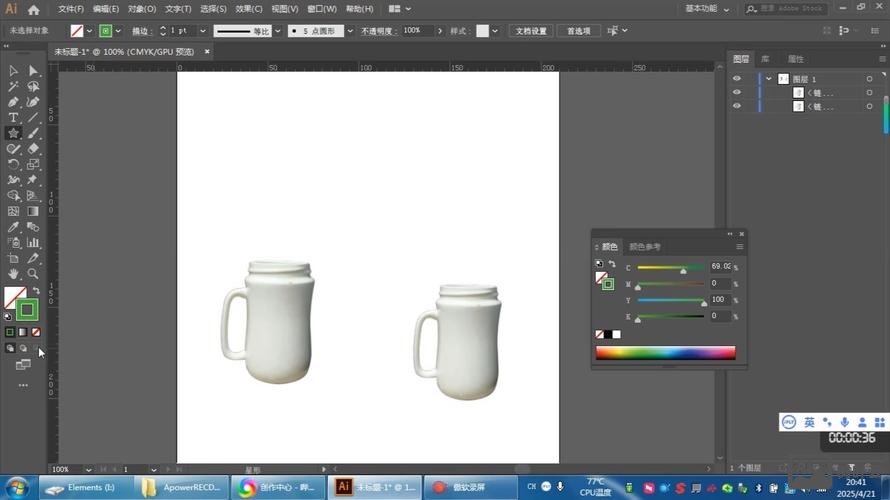This screenshot has height=500, width=890.
Task: Click the 文档设置 button
Action: 531,31
